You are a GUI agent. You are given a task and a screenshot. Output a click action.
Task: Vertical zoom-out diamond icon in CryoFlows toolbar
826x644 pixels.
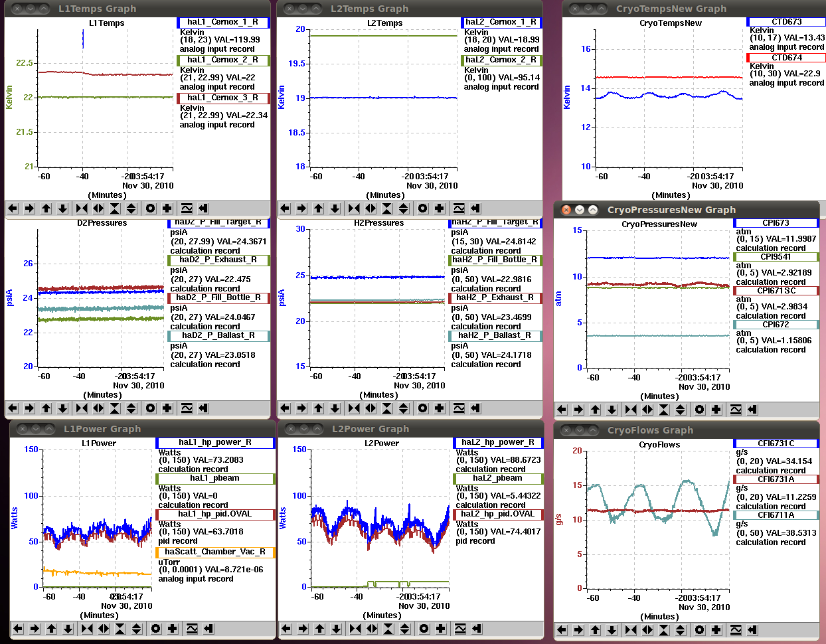[x=681, y=630]
